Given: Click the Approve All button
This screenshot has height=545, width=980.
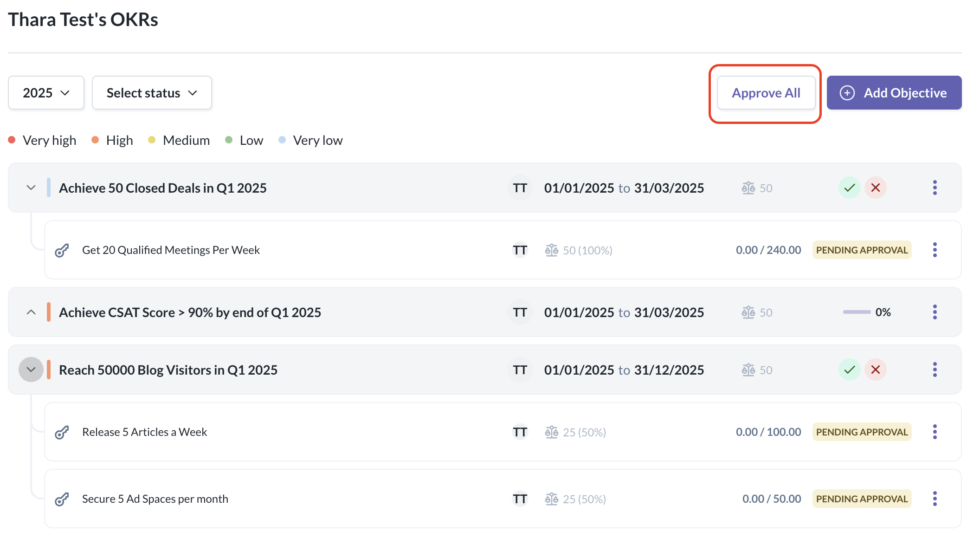Looking at the screenshot, I should click(x=766, y=93).
